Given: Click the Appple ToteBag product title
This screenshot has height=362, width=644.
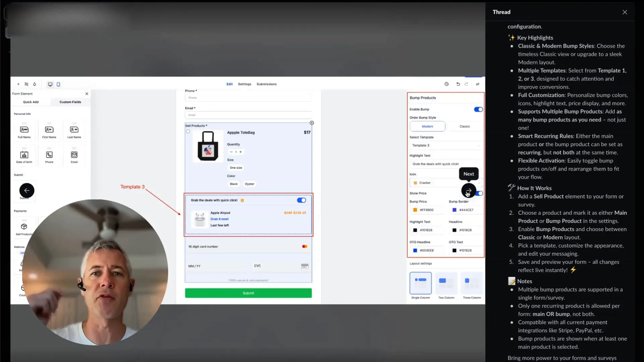Looking at the screenshot, I should tap(241, 132).
